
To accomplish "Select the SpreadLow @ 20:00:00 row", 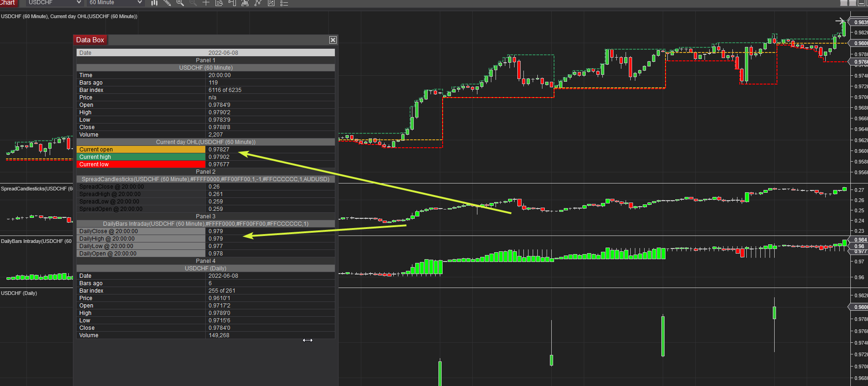I will (206, 201).
